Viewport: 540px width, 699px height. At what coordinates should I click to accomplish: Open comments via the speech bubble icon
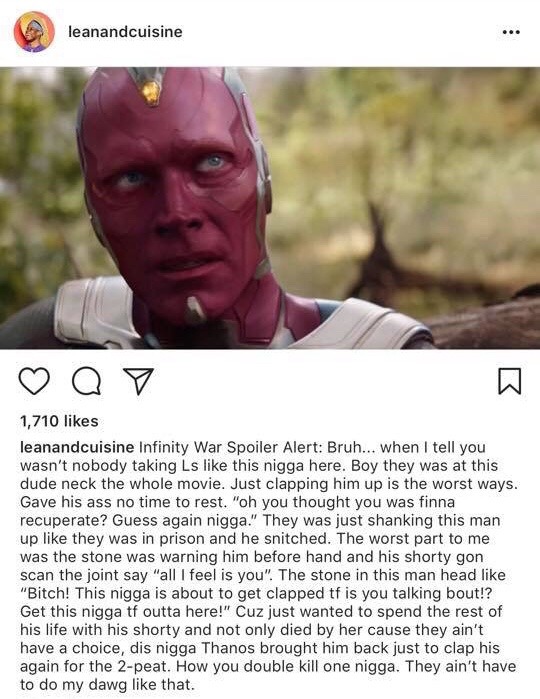pos(87,382)
